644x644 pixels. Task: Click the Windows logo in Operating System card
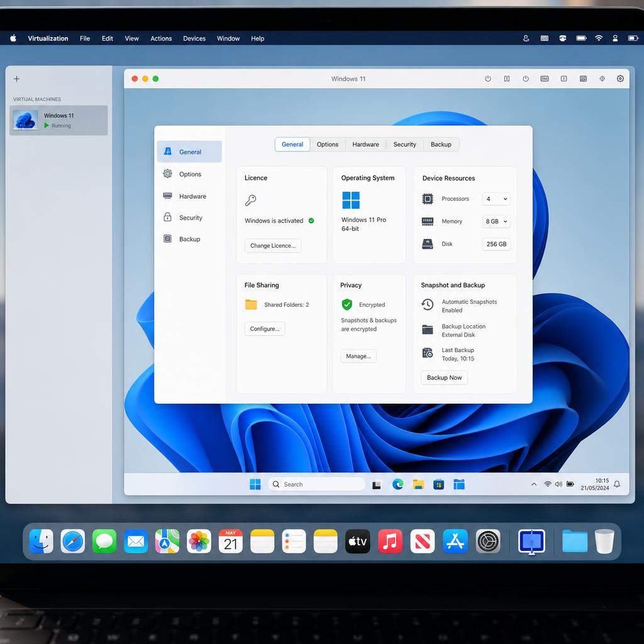pyautogui.click(x=351, y=201)
